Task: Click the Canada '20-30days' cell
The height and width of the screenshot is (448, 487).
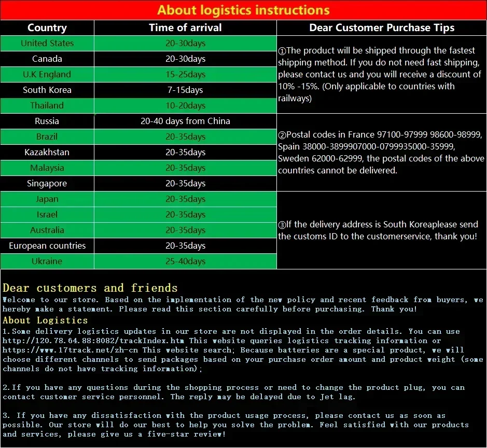Action: (186, 59)
